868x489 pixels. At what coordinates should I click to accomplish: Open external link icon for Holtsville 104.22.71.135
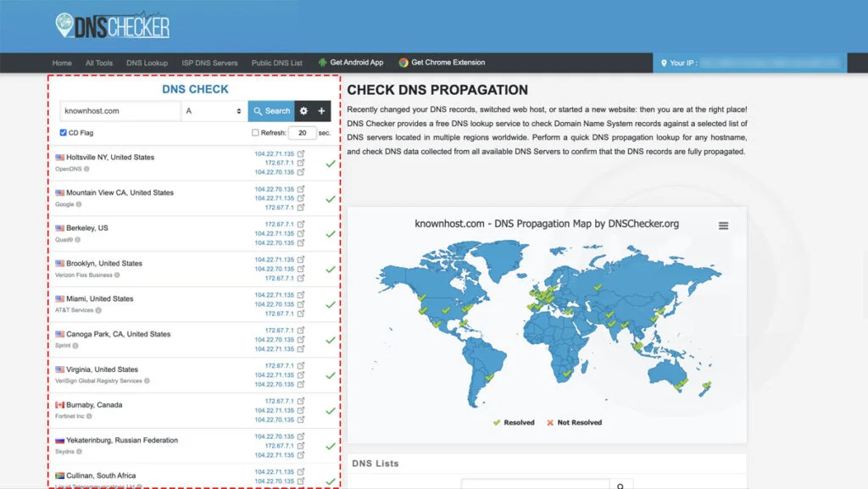point(301,153)
